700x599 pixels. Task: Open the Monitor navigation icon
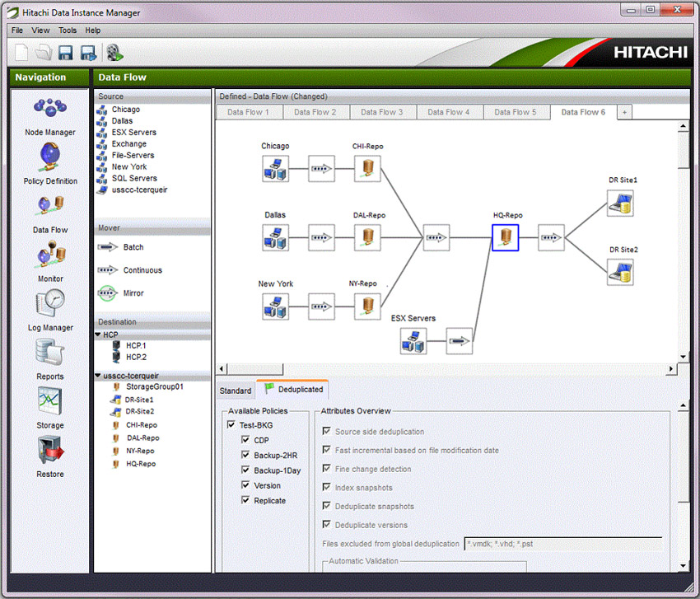coord(51,254)
